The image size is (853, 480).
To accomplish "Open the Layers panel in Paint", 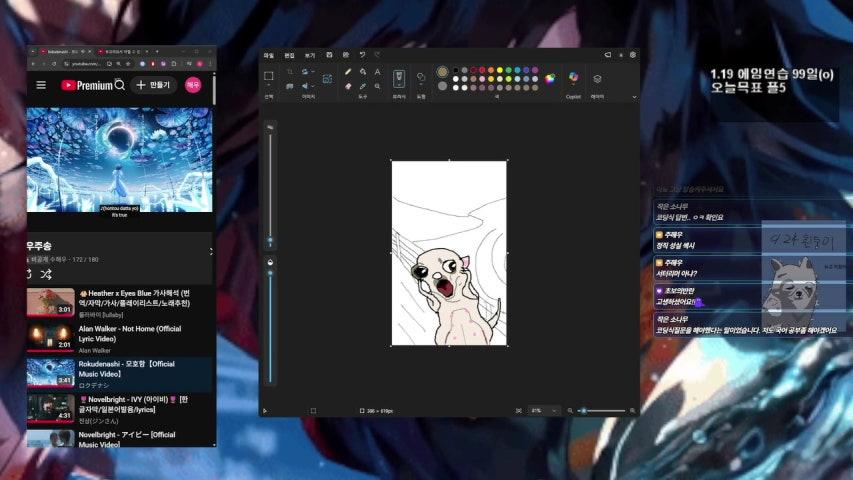I will coord(597,78).
